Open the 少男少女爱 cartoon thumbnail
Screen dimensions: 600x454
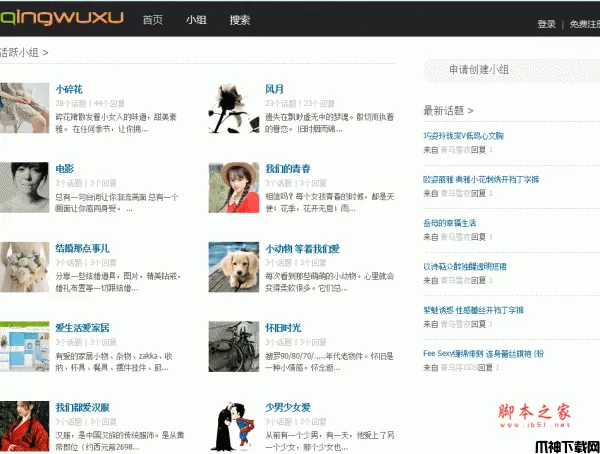tap(234, 426)
